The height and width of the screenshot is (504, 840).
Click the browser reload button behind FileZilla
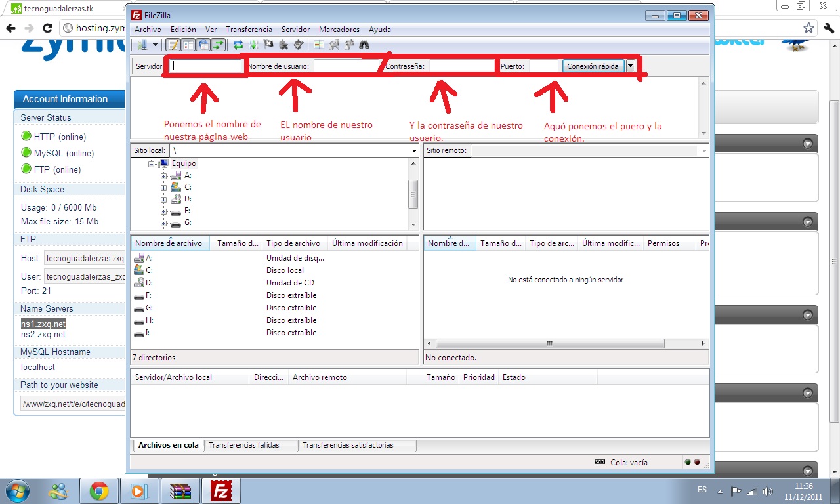(47, 28)
